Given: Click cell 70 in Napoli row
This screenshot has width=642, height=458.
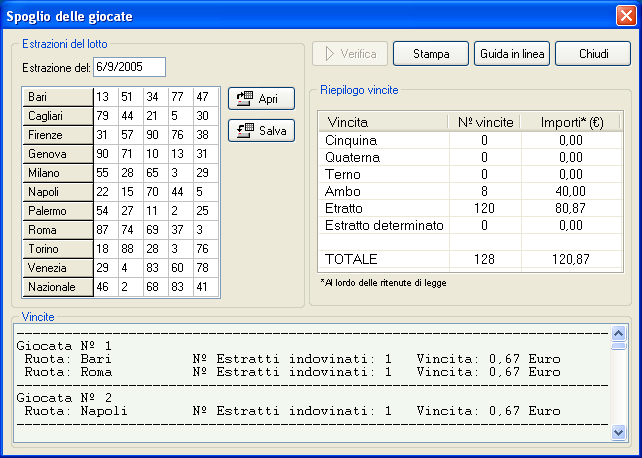Looking at the screenshot, I should (x=156, y=192).
